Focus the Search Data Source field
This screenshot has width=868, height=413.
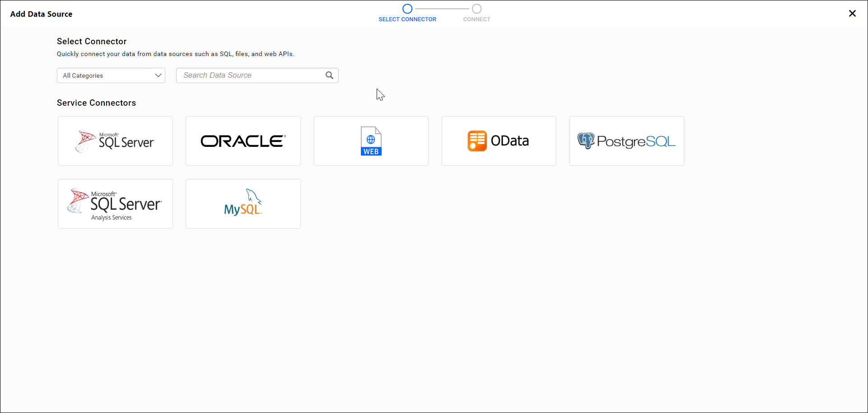[x=257, y=75]
